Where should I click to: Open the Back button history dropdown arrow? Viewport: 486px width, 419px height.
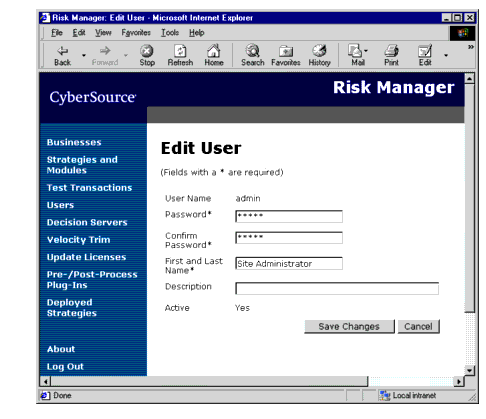point(84,55)
